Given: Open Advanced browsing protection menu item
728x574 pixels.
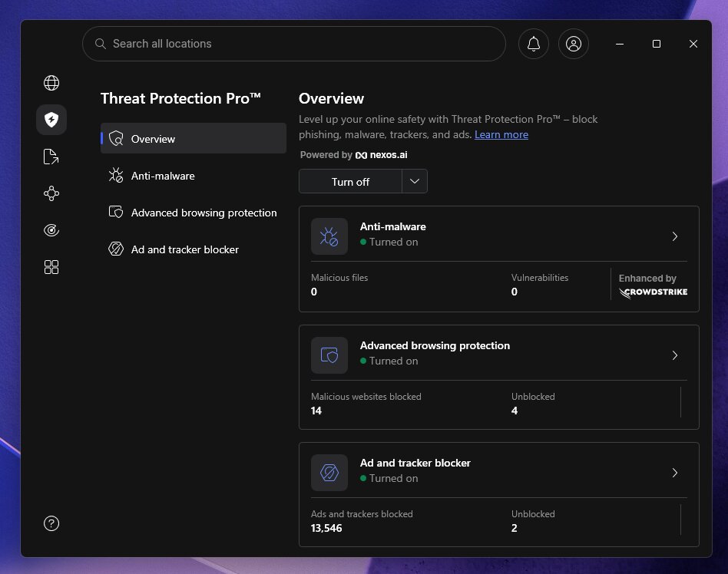Looking at the screenshot, I should click(194, 213).
